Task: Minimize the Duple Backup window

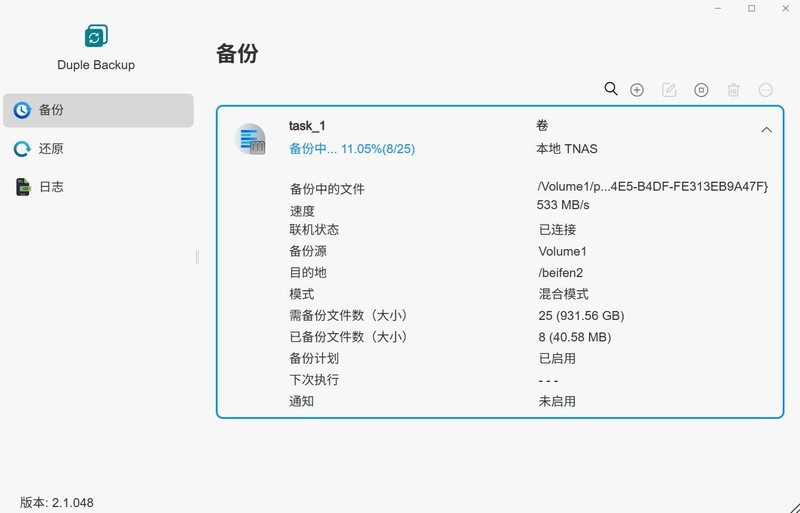Action: tap(718, 9)
